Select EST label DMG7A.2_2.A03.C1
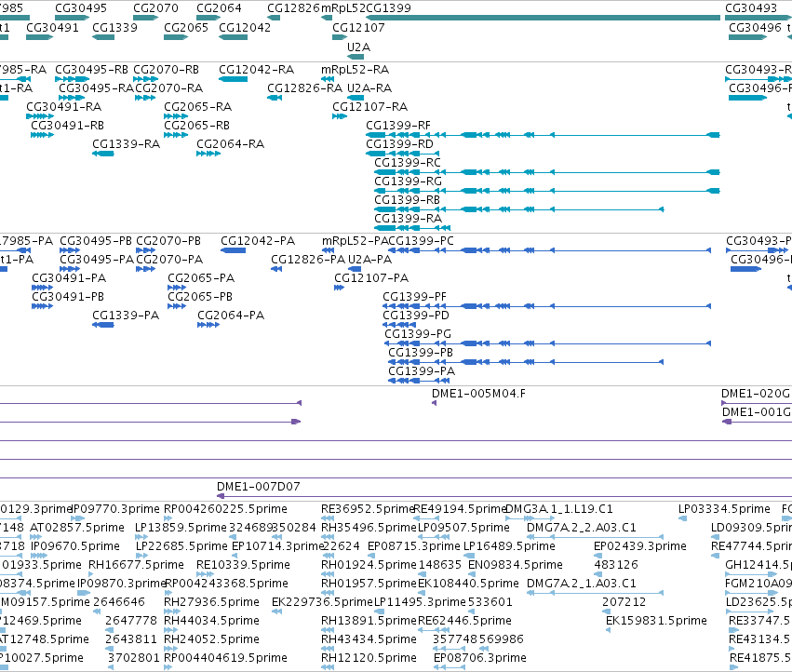The image size is (792, 672). 582,528
